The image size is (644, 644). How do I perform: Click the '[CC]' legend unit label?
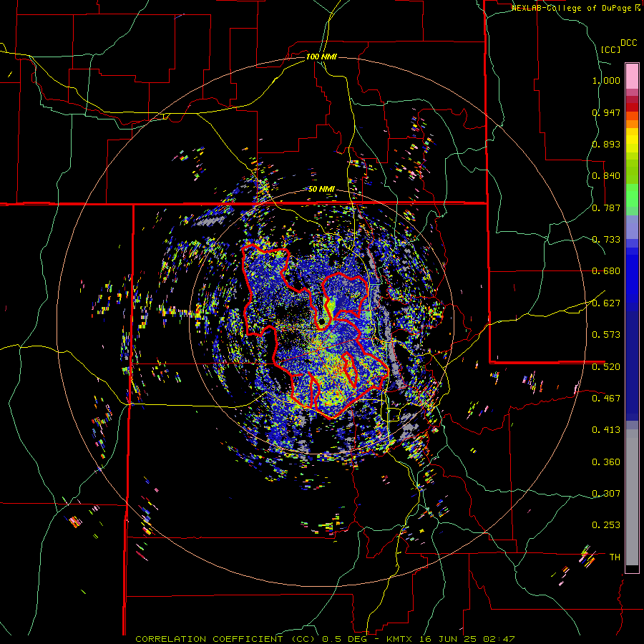pos(610,49)
